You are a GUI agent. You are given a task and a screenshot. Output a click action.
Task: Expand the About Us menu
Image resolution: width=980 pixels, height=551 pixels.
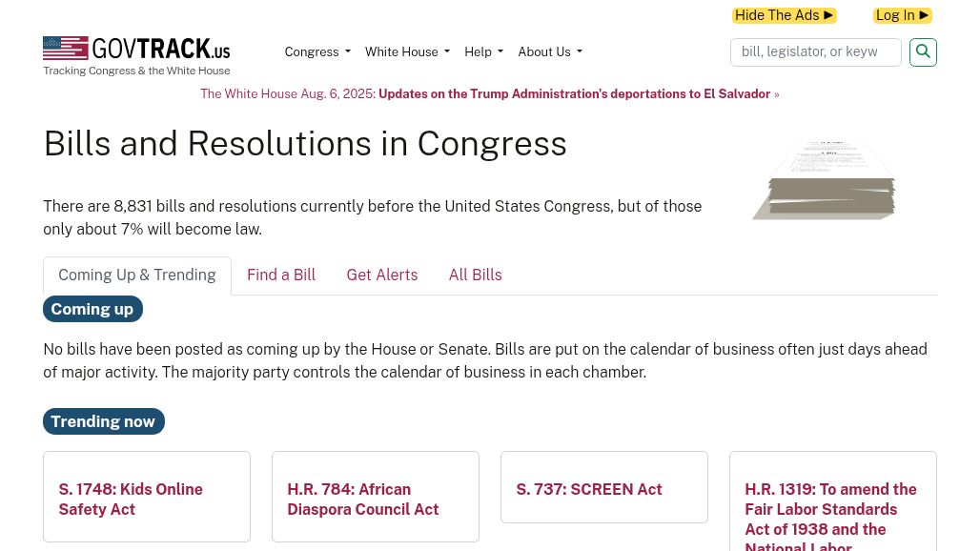[550, 51]
